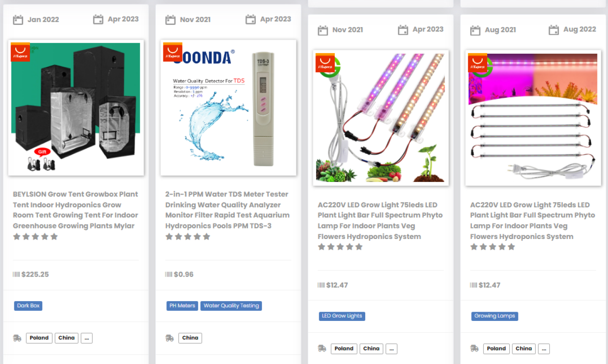The height and width of the screenshot is (364, 608).
Task: Open the BEYLSION Grow Tent product title
Action: tap(76, 210)
